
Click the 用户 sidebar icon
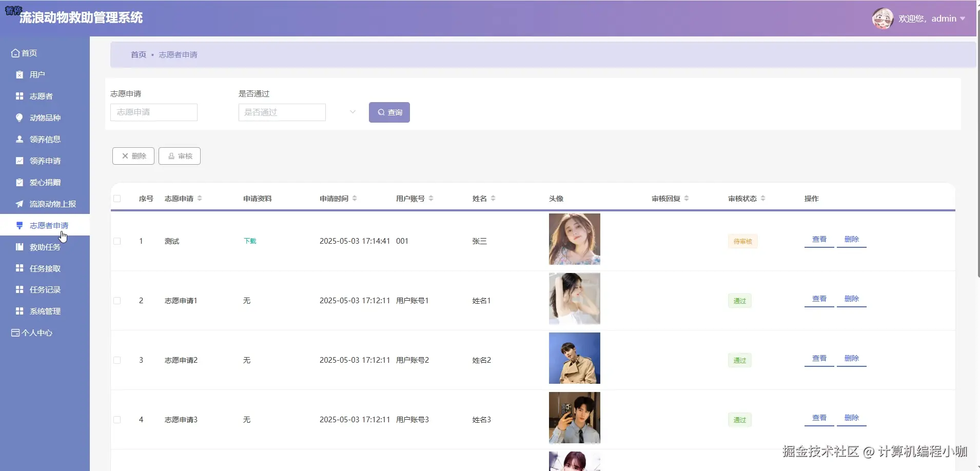[19, 75]
